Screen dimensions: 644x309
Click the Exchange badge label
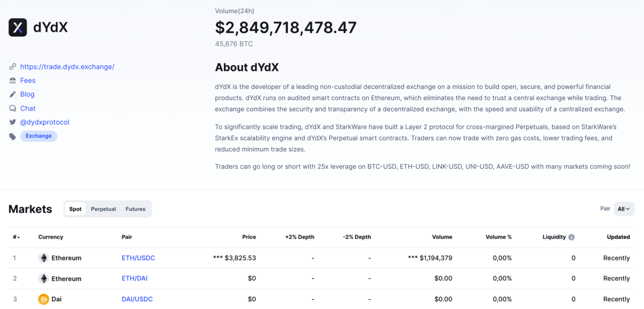click(38, 136)
